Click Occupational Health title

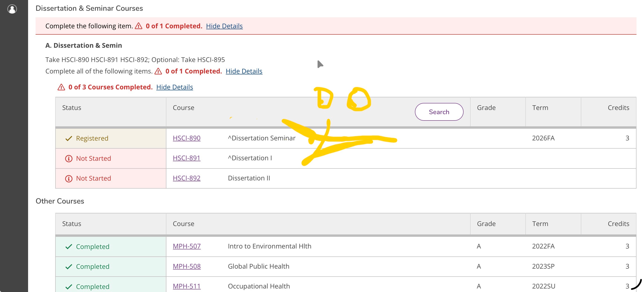coord(259,286)
